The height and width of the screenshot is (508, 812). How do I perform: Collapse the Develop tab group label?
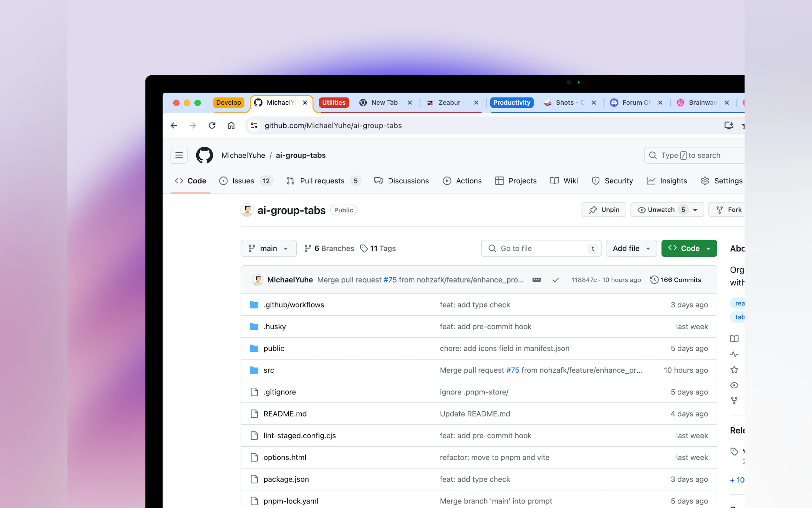tap(229, 102)
